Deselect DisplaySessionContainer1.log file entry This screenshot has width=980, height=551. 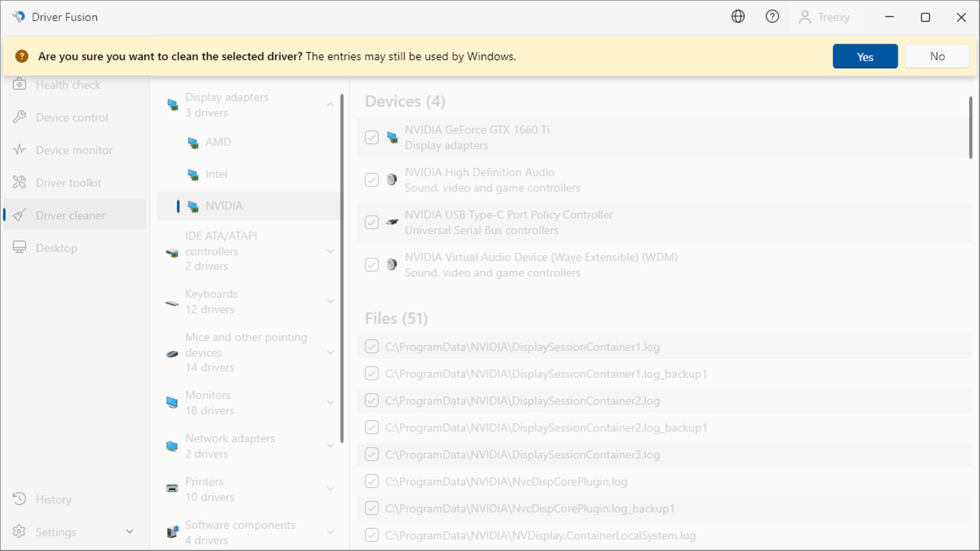(371, 346)
